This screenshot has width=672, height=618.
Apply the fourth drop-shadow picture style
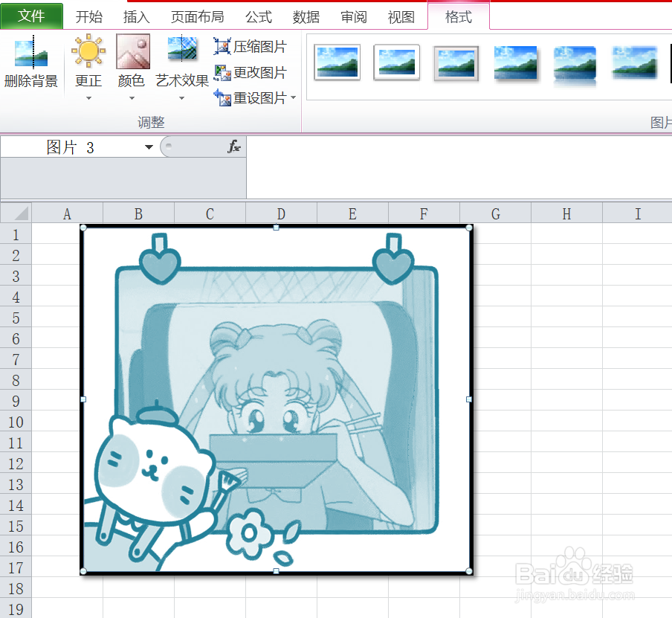tap(516, 63)
